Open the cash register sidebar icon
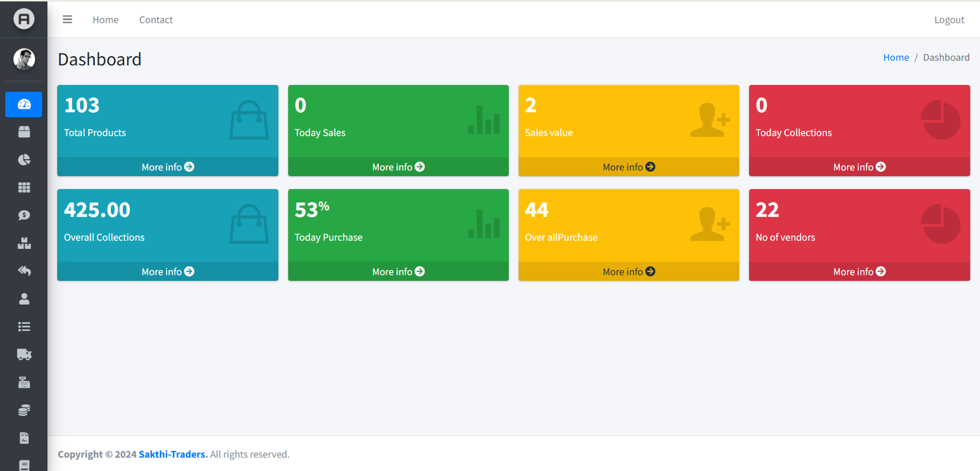The height and width of the screenshot is (471, 980). 24,382
